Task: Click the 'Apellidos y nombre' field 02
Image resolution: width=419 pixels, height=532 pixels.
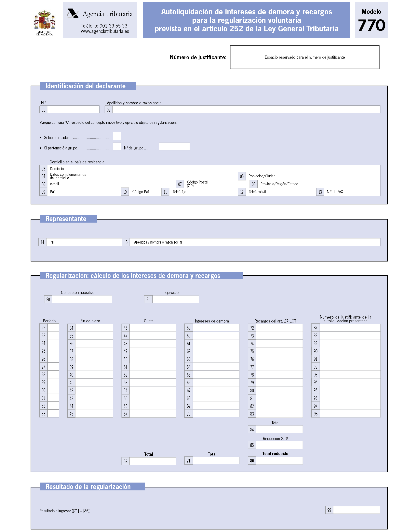Action: tap(246, 109)
